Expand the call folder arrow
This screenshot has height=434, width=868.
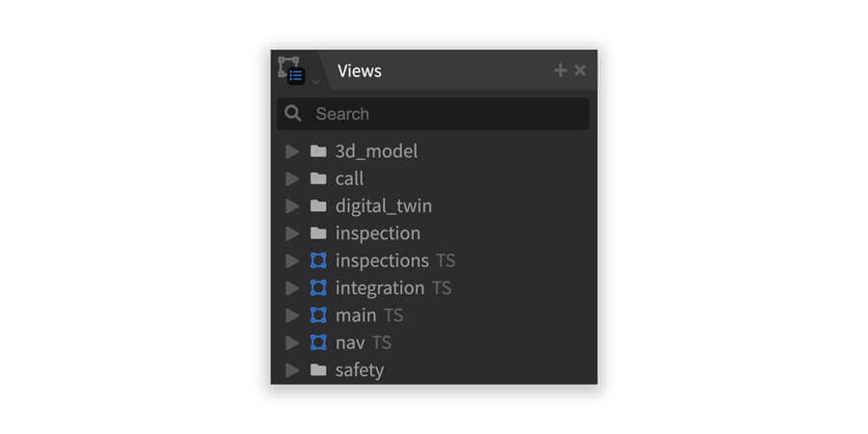292,178
